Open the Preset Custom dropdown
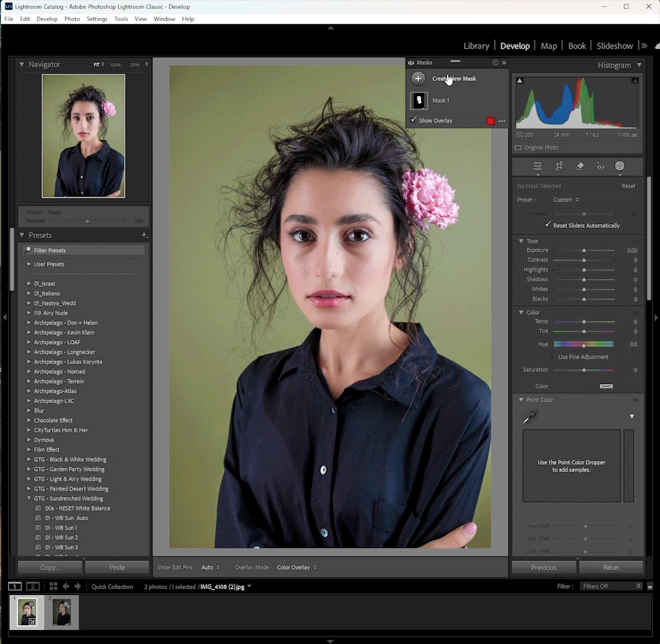The height and width of the screenshot is (644, 660). (566, 199)
